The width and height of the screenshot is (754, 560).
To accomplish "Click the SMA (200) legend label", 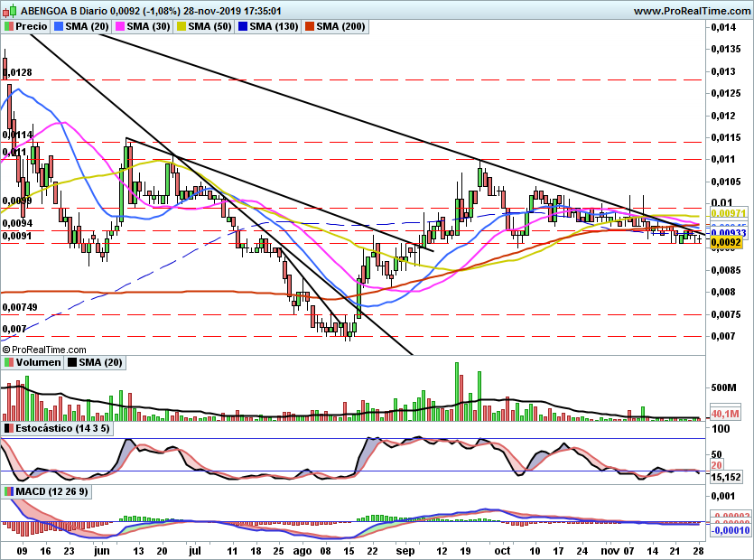I will tap(341, 26).
